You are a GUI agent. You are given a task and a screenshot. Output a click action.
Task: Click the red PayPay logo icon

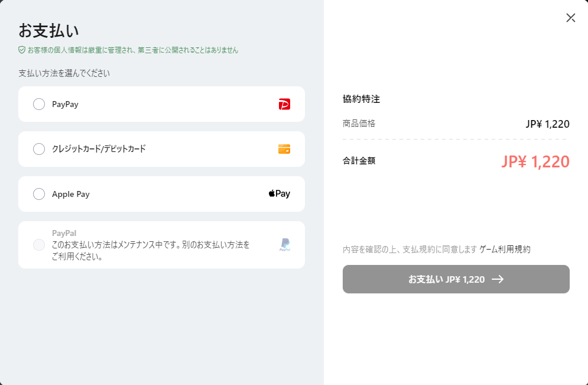tap(284, 104)
